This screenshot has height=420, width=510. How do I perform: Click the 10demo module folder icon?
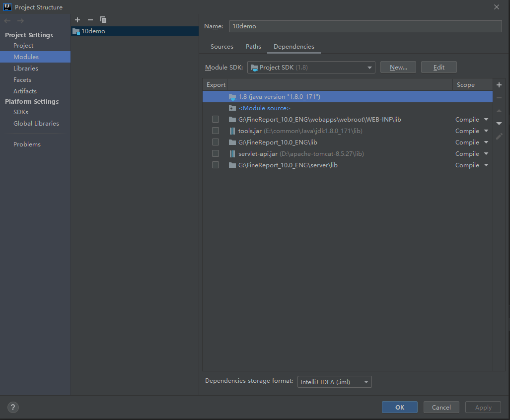(x=76, y=31)
